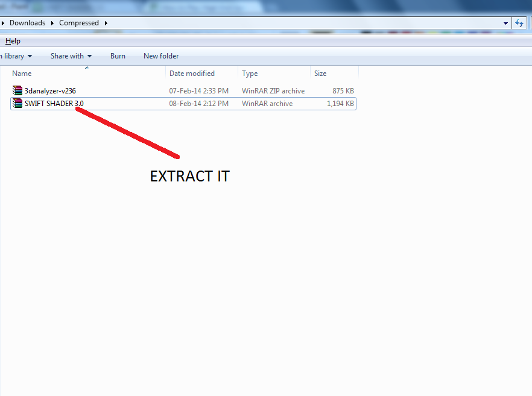This screenshot has height=396, width=532.
Task: Select the file name SWIFT SHADER 3.0
Action: pyautogui.click(x=54, y=104)
